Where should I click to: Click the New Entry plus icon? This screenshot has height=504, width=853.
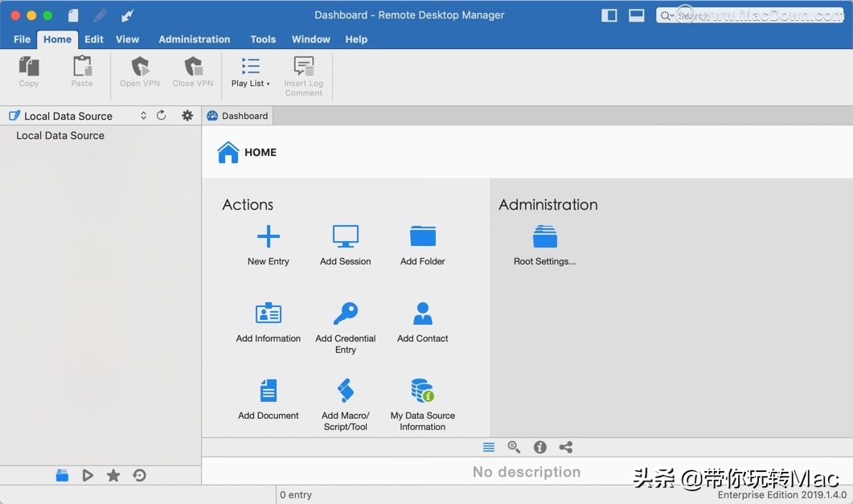tap(268, 236)
